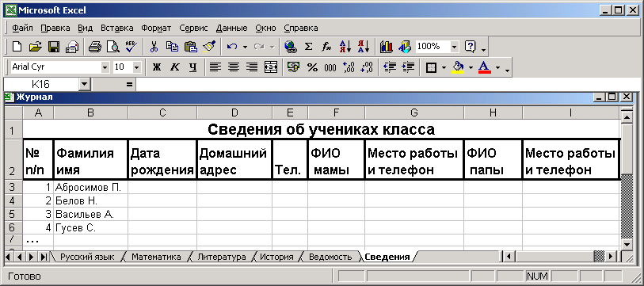
Task: Increase decimal places icon
Action: [x=349, y=67]
